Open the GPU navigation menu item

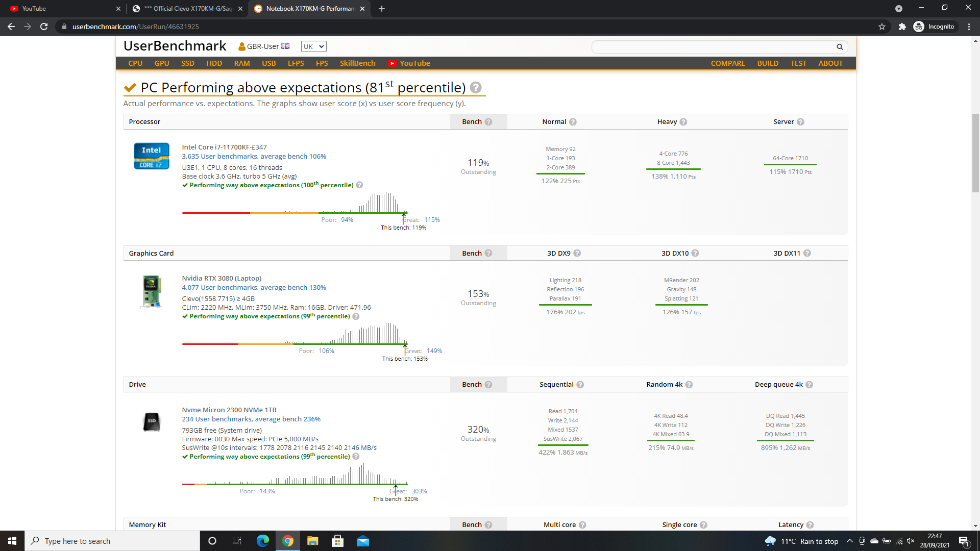162,63
